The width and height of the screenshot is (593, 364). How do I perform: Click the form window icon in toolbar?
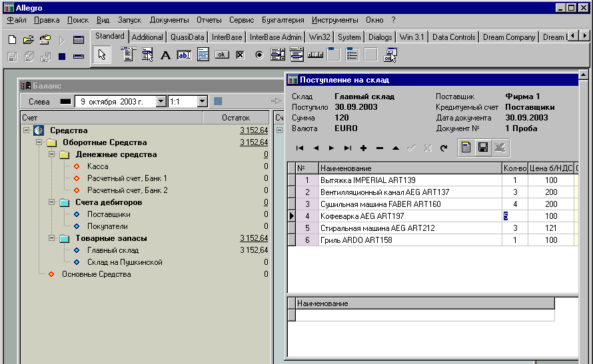pos(78,40)
